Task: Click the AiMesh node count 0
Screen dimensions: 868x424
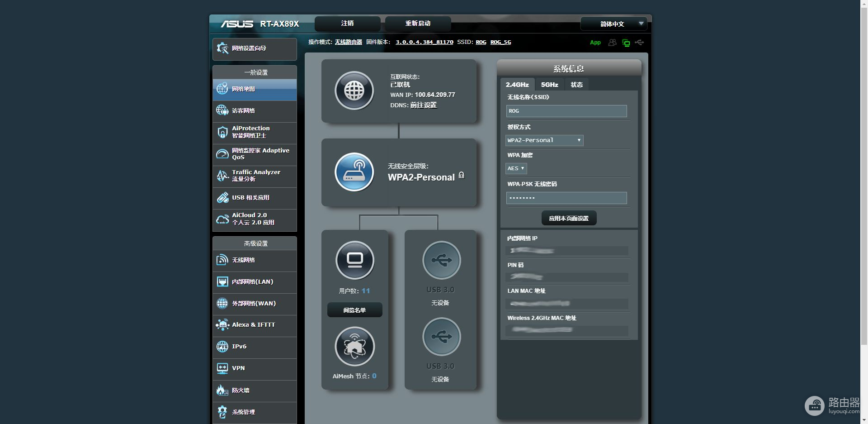Action: pyautogui.click(x=374, y=376)
